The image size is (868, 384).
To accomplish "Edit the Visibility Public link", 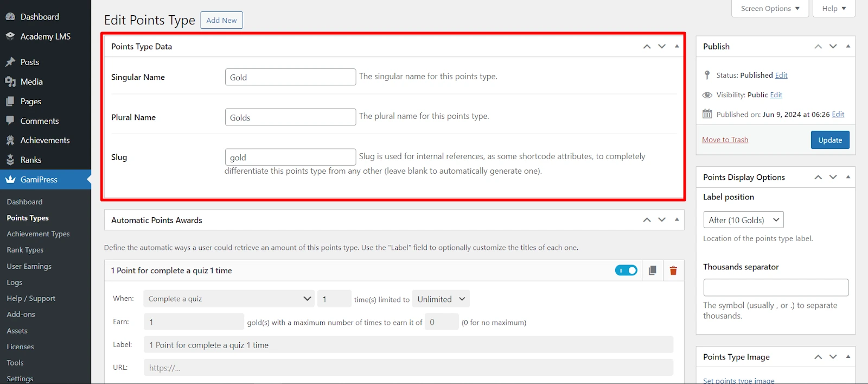I will coord(776,95).
